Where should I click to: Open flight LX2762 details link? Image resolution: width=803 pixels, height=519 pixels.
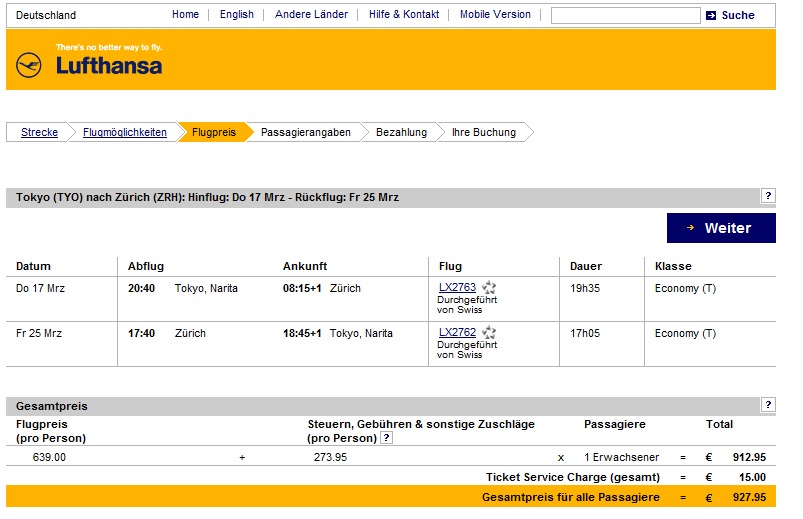click(x=457, y=333)
